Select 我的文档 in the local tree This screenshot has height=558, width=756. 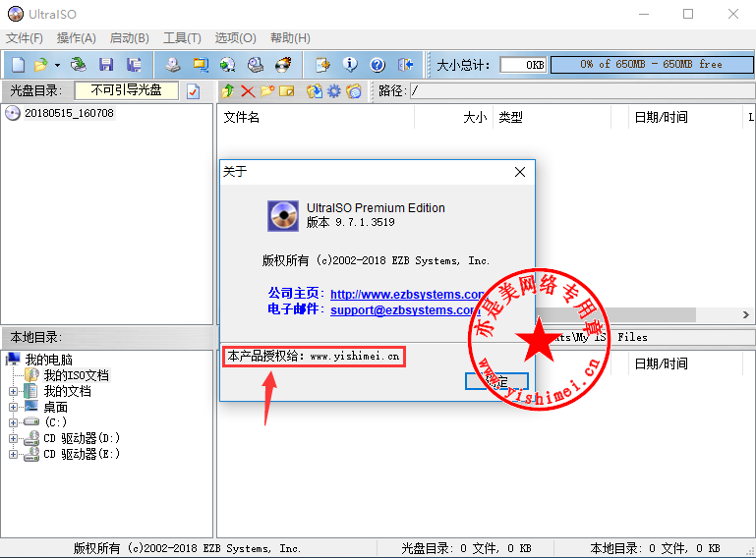point(67,391)
